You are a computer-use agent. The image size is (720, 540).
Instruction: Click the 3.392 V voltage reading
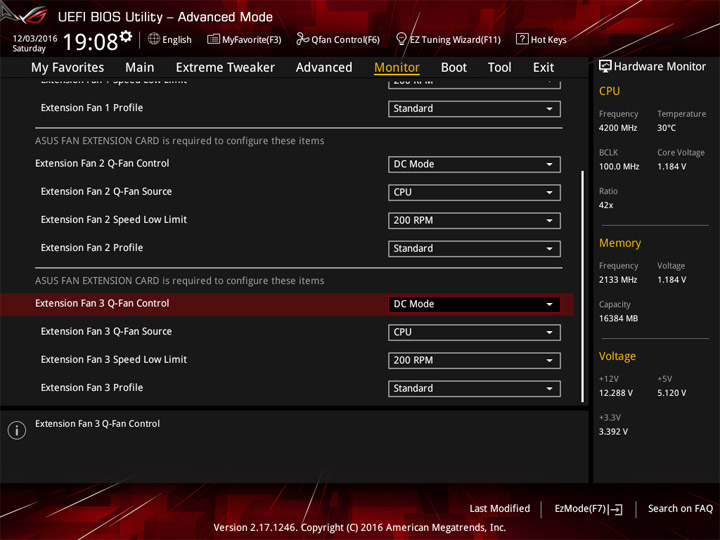tap(613, 432)
